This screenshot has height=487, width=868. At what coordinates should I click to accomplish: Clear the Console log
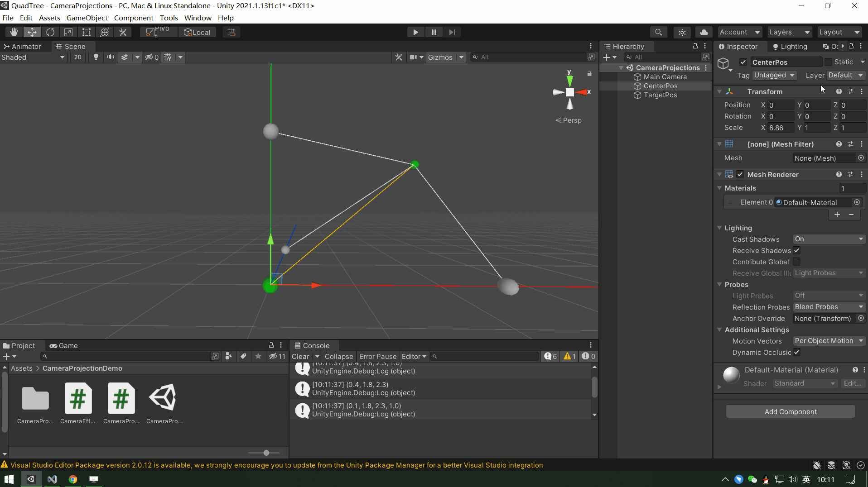[300, 356]
